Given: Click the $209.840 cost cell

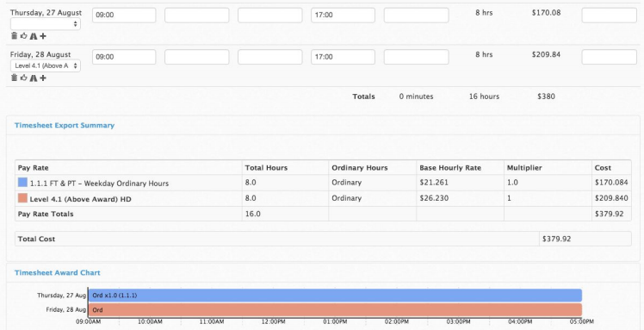Looking at the screenshot, I should 611,198.
